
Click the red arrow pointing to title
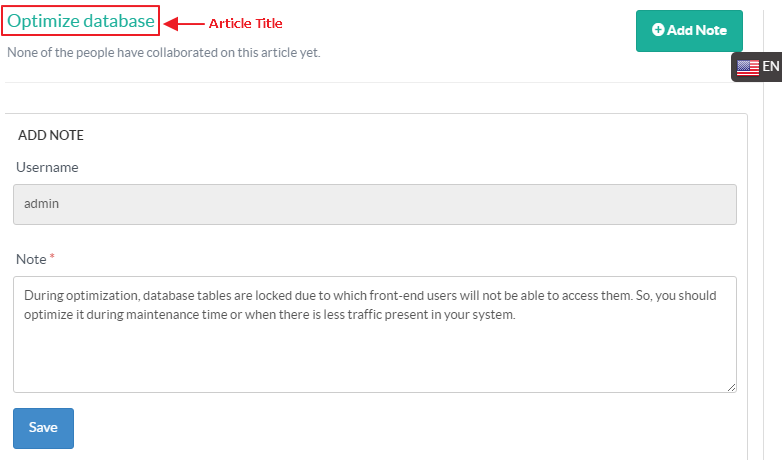(183, 23)
